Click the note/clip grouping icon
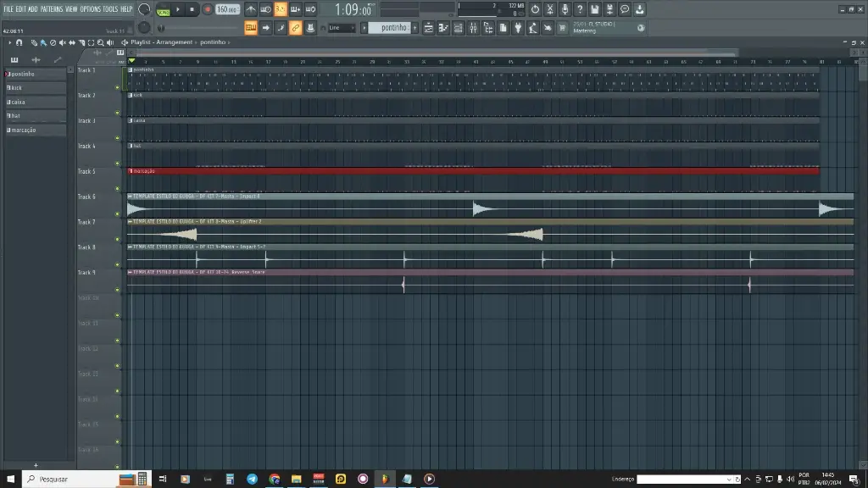Screen dimensions: 868x488 310,28
